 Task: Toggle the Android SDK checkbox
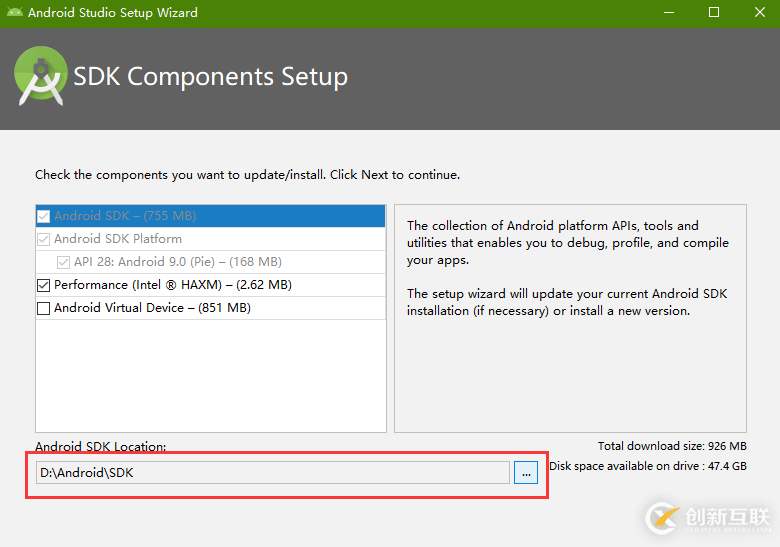(x=44, y=216)
